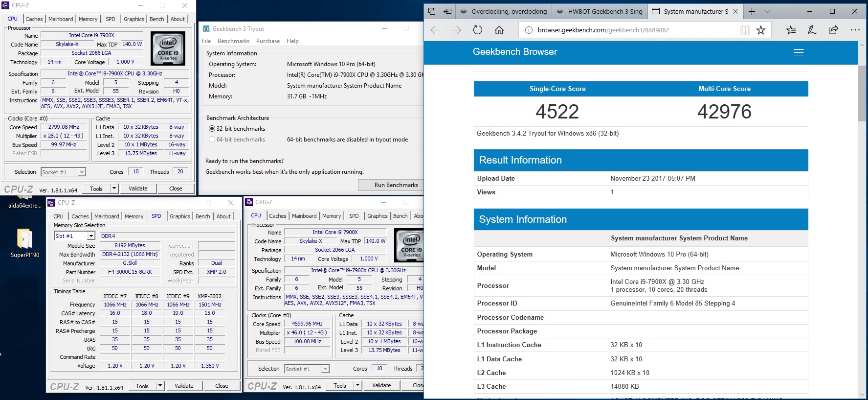Click the CPU-Z title bar icon of the SPD window

pos(51,202)
